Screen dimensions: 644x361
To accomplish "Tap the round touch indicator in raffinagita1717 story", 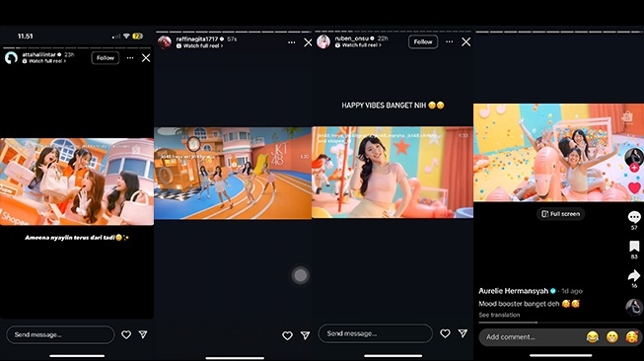I will (300, 275).
